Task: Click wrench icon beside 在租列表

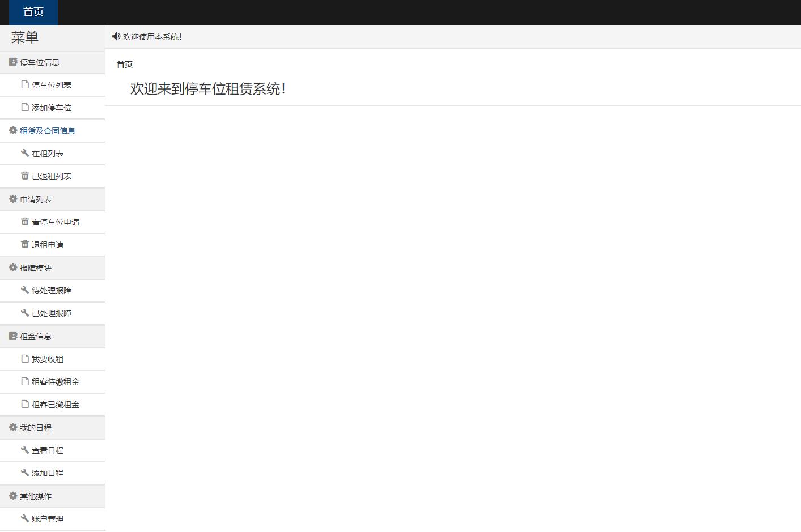Action: point(25,153)
